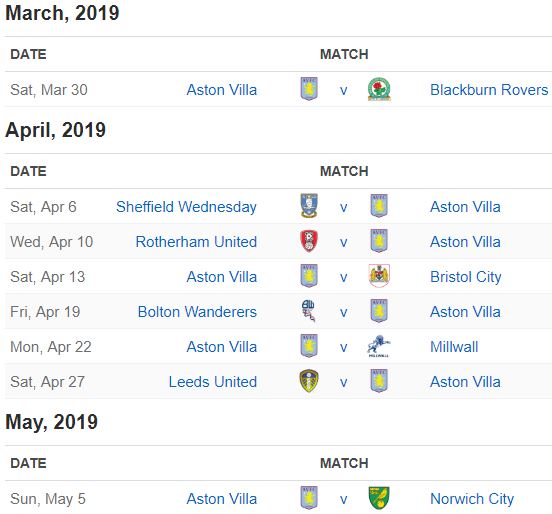Open the Norwich City team link

(472, 499)
